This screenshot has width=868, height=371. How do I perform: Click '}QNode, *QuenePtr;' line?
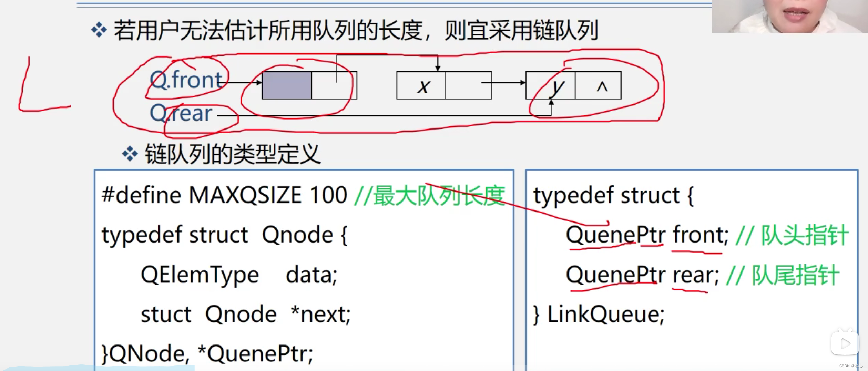(207, 354)
